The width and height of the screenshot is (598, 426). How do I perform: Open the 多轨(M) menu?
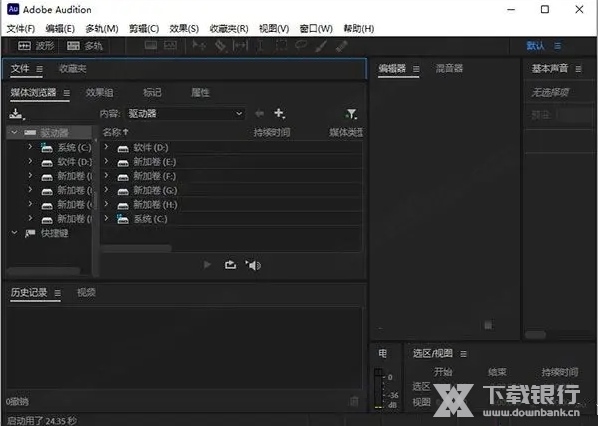point(102,29)
